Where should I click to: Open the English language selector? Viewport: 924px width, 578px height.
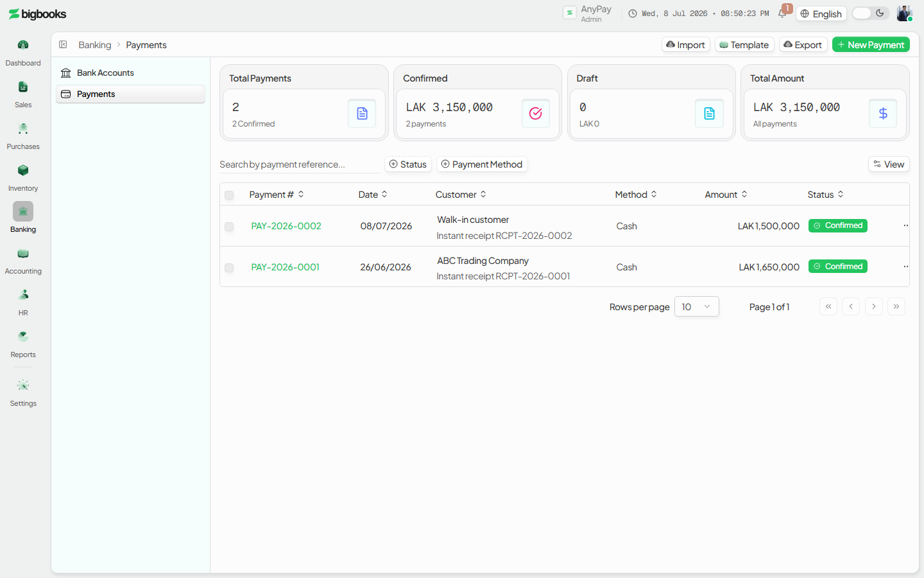click(821, 13)
